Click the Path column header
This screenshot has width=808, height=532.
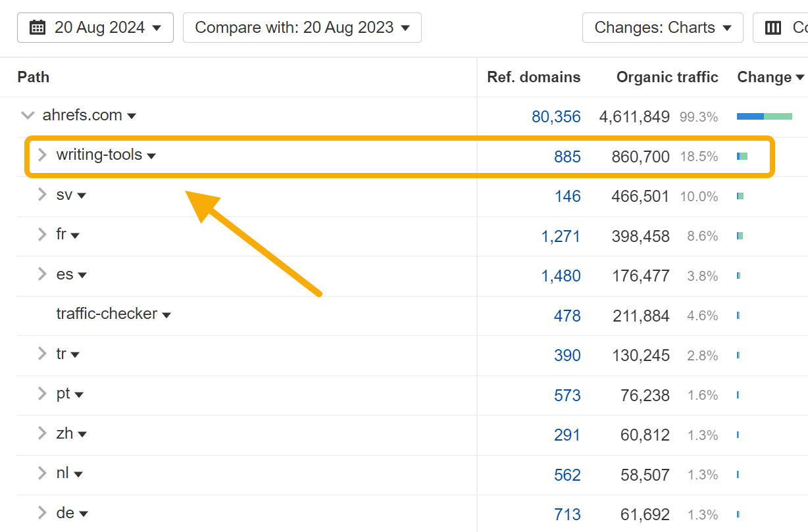pyautogui.click(x=33, y=77)
